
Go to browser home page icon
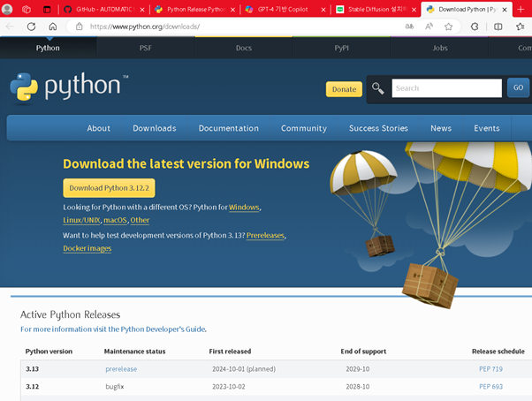point(53,26)
